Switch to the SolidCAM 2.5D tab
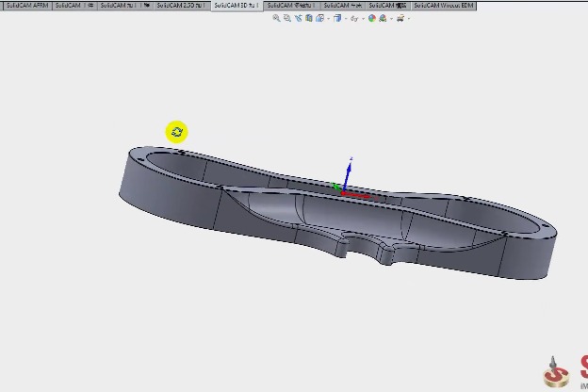Image resolution: width=588 pixels, height=392 pixels. 181,6
